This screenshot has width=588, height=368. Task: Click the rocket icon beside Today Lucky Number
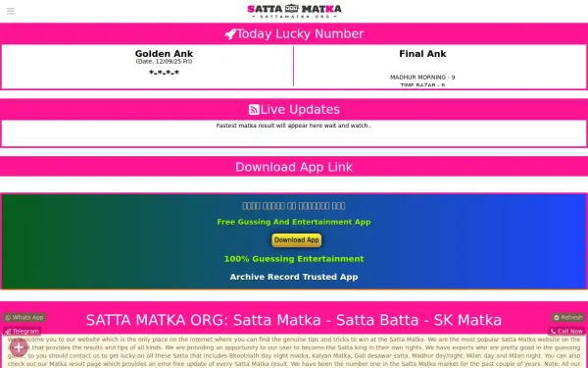pyautogui.click(x=230, y=34)
